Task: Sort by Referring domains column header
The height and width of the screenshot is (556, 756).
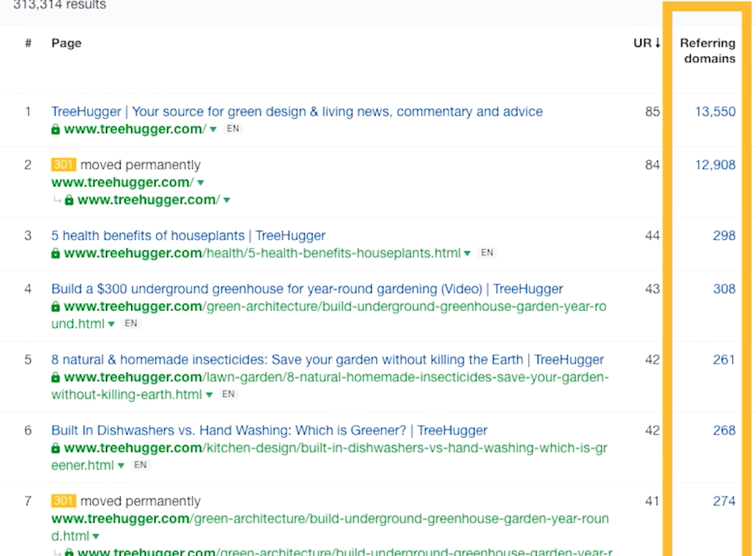Action: click(x=708, y=51)
